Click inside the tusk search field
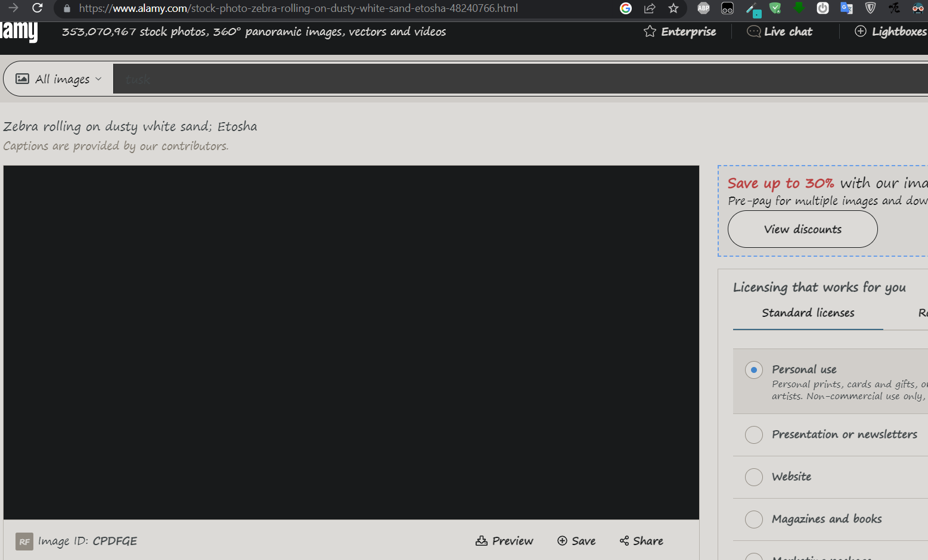 coord(298,78)
